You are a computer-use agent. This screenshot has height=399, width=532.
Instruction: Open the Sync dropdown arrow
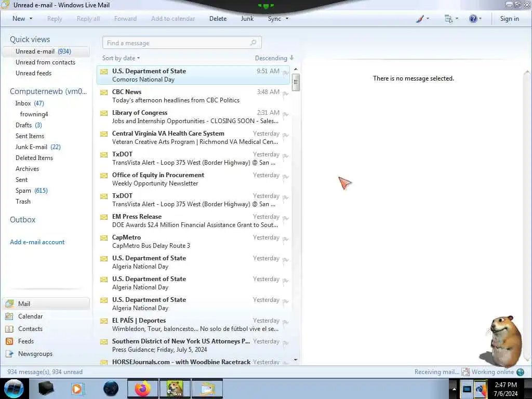point(287,19)
